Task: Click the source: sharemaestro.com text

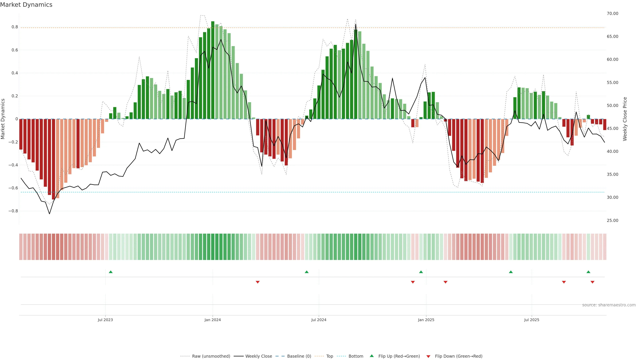Action: pos(609,305)
